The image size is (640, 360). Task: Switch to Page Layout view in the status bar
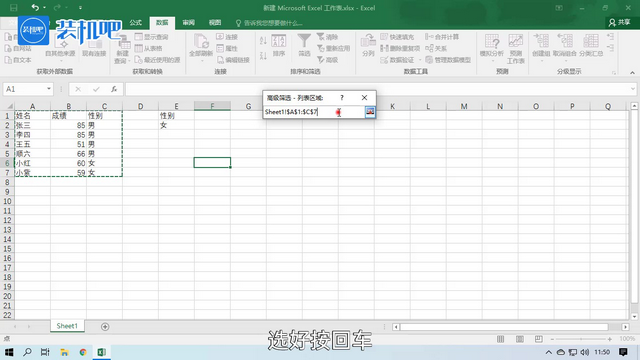pos(519,339)
